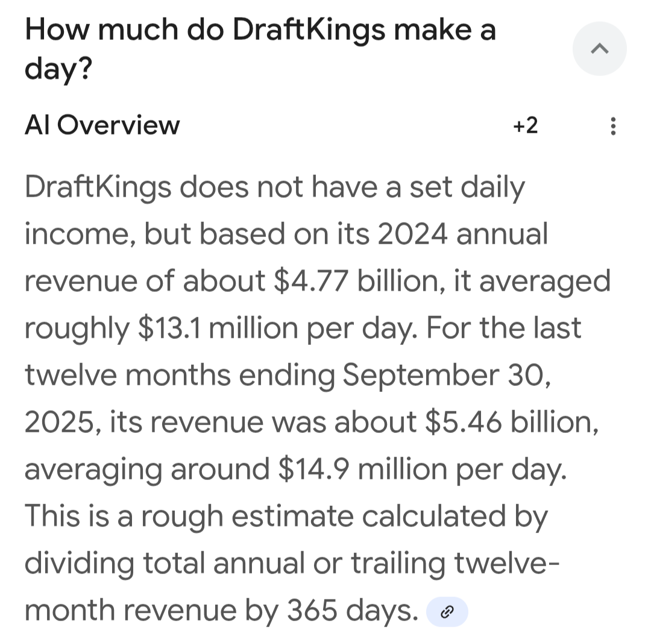The height and width of the screenshot is (644, 651).
Task: Tap the word 'day?' in the question
Action: pos(58,69)
